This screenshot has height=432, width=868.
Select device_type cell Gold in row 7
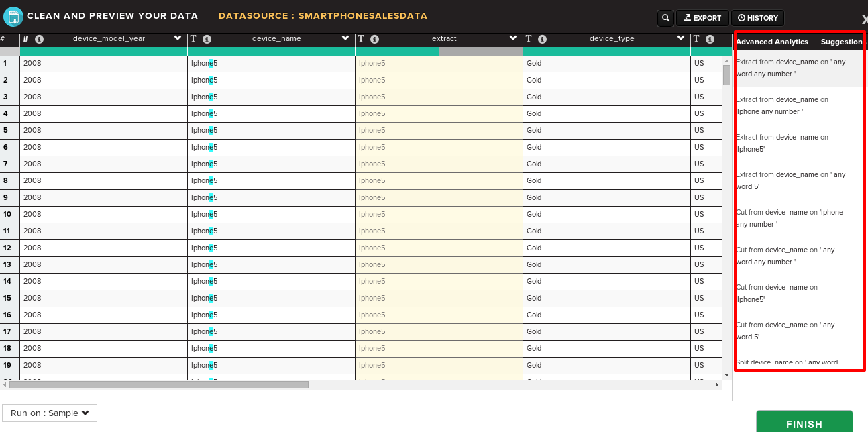tap(607, 164)
